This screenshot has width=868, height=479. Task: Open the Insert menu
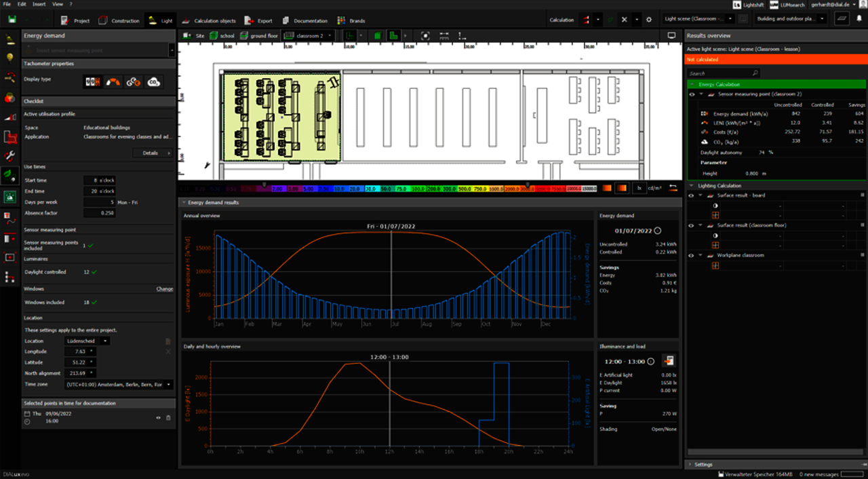coord(39,4)
